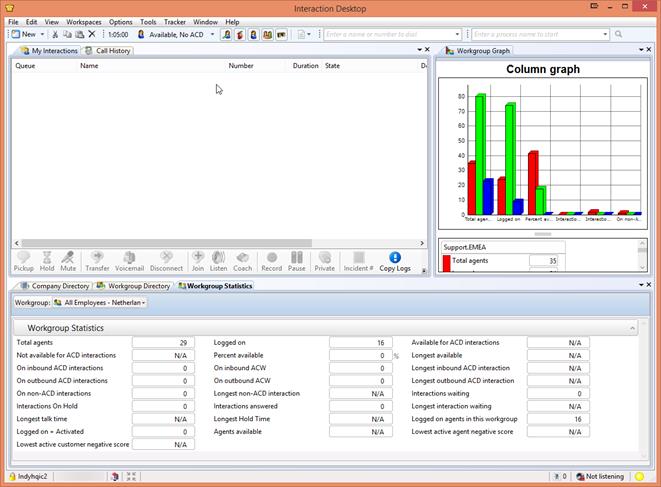
Task: Open the Available, No ACD status dropdown
Action: click(174, 34)
